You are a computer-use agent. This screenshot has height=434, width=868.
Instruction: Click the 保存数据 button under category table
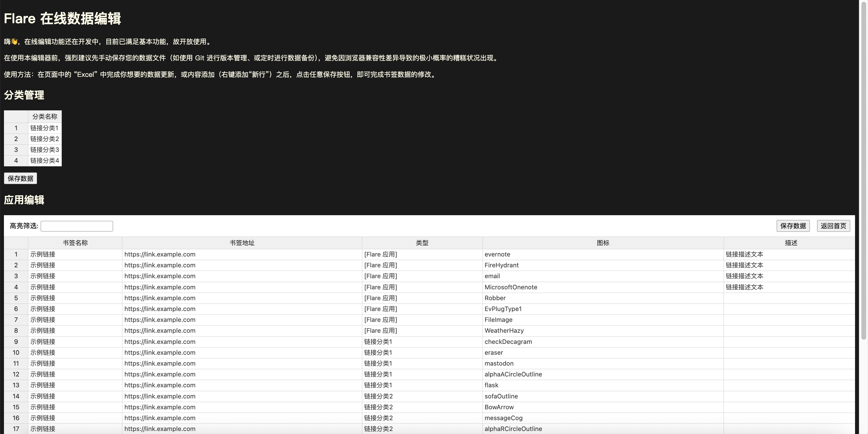pos(20,178)
